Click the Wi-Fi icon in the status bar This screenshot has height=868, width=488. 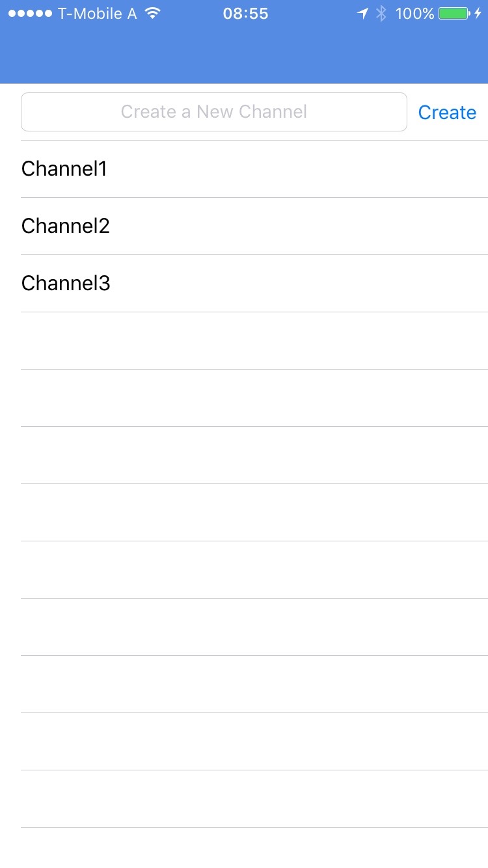(154, 12)
